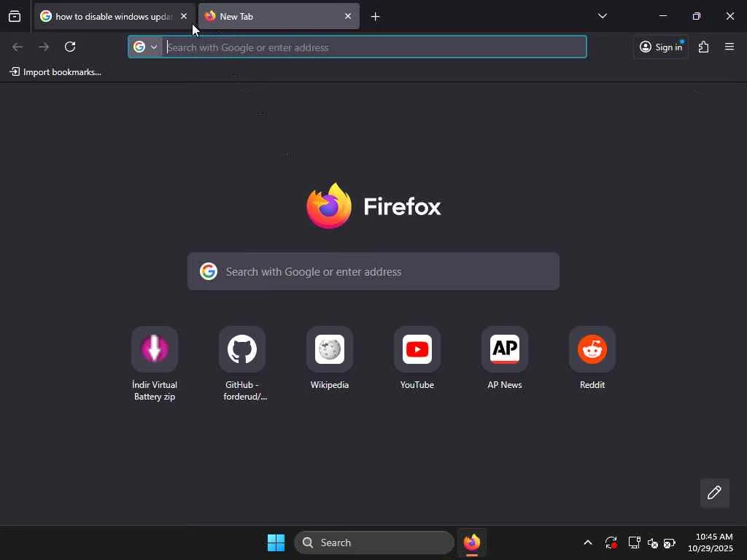Click the Google icon in center search box
This screenshot has width=747, height=560.
click(x=209, y=271)
